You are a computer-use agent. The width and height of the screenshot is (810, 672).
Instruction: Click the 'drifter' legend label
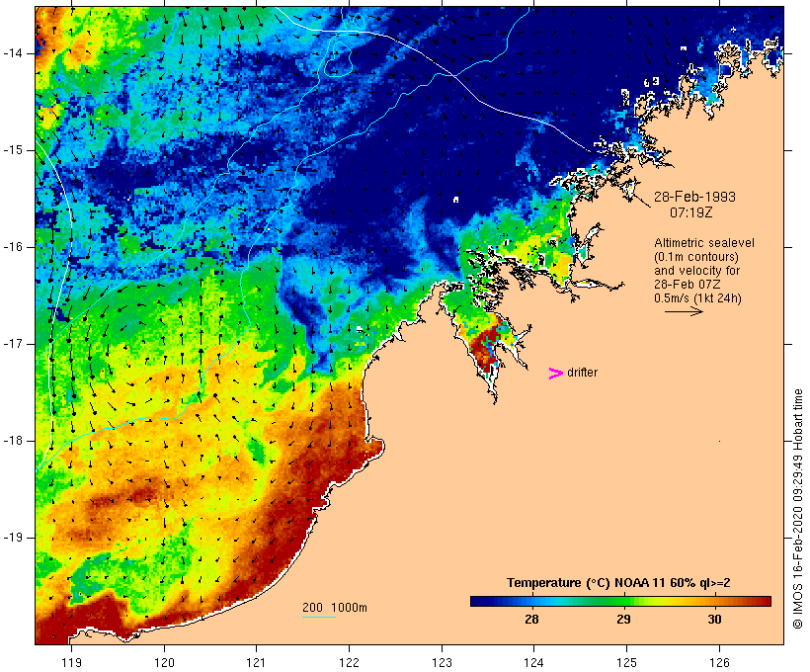[x=582, y=373]
